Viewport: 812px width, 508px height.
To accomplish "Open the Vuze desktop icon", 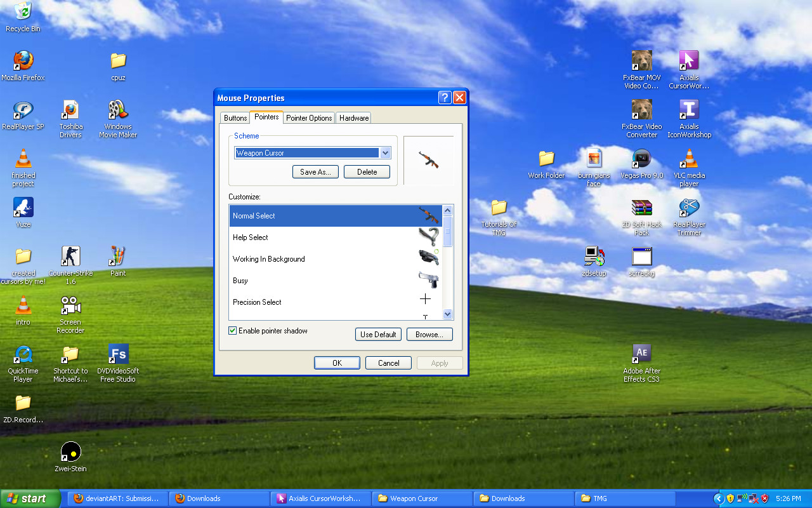I will [23, 208].
